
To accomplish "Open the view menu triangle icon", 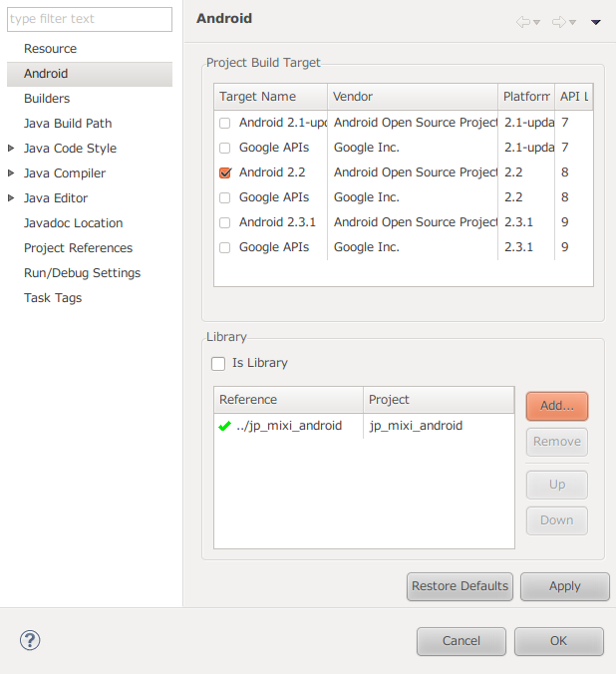I will coord(595,22).
